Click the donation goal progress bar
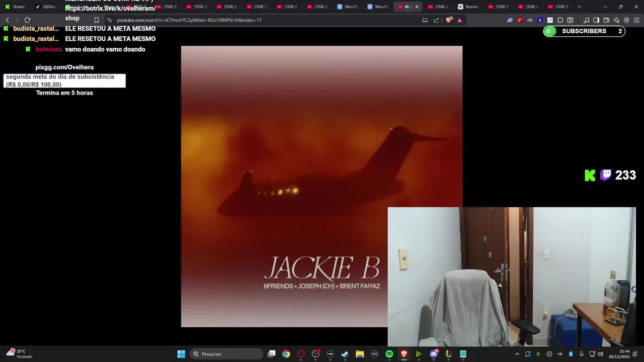Viewport: 644px width, 362px height. [x=64, y=80]
